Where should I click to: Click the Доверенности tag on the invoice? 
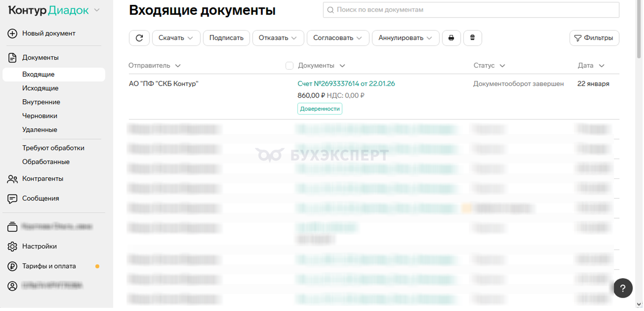click(320, 109)
